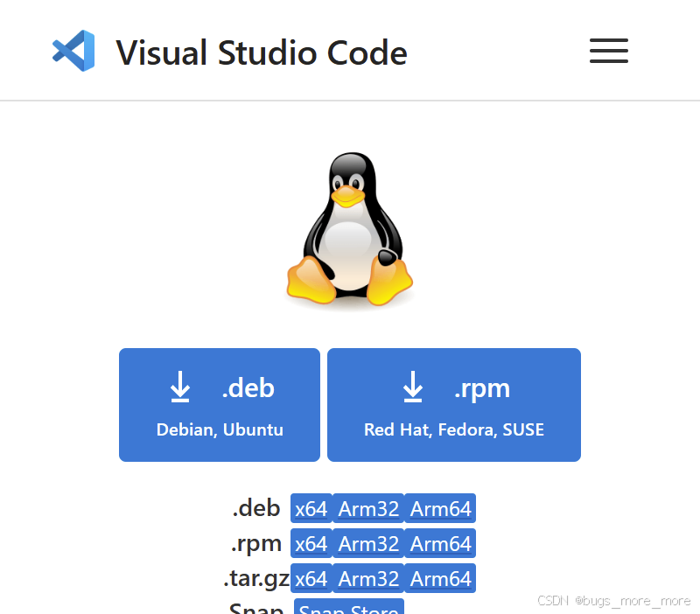Click the .deb row label text
Screen dimensions: 700x614
pos(256,508)
